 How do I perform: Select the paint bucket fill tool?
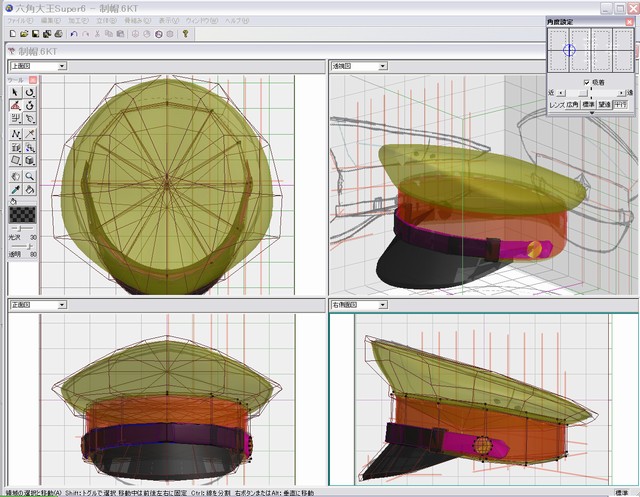(29, 189)
